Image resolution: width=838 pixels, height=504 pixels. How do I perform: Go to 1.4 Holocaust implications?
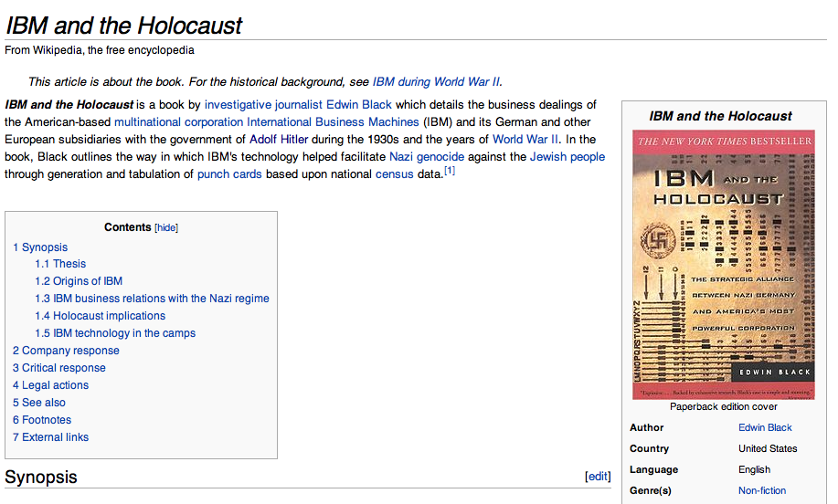[x=101, y=316]
